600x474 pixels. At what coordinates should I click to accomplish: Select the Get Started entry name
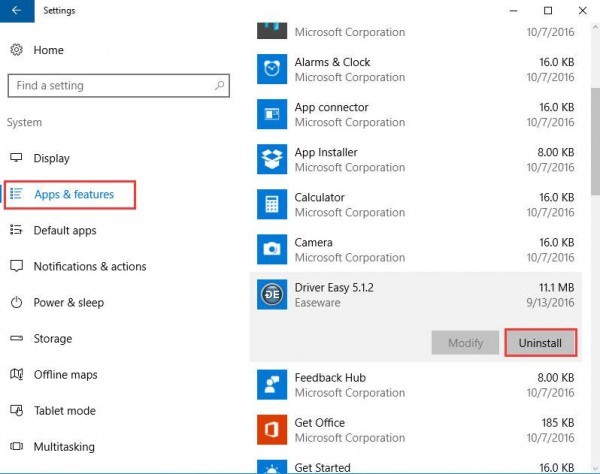[x=323, y=467]
